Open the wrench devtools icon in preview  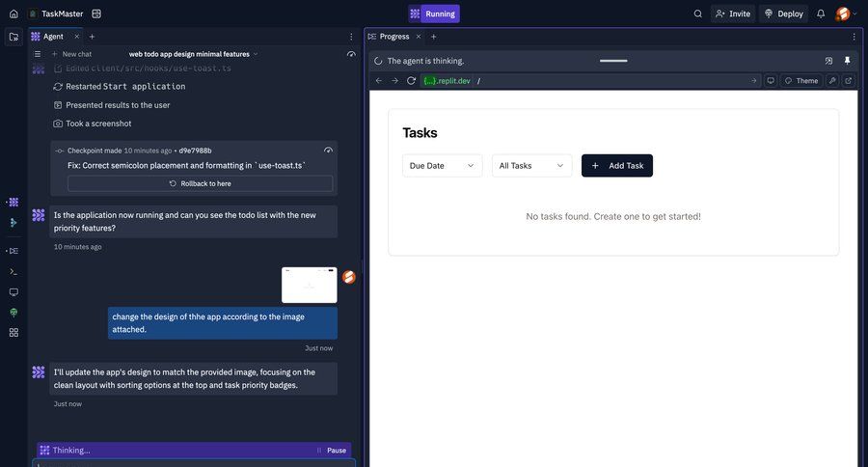832,81
